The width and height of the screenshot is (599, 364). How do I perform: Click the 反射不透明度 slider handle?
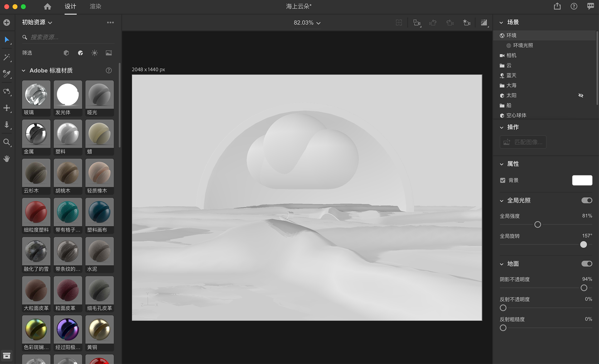tap(503, 308)
